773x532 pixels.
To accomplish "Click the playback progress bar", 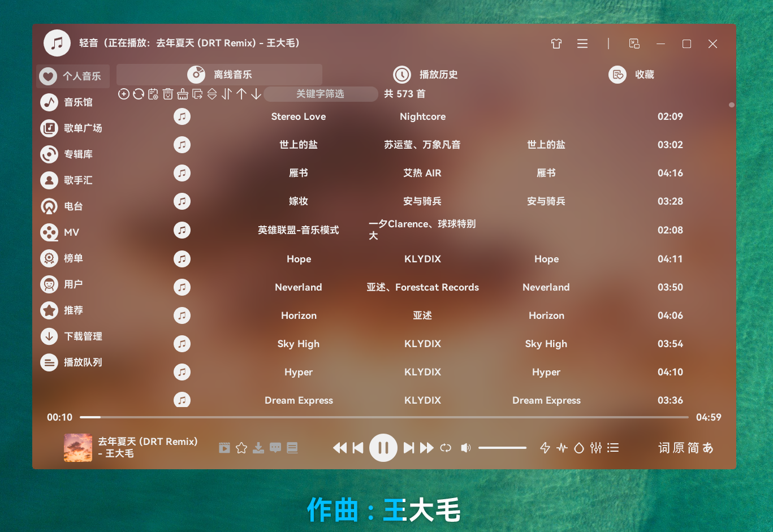I will (x=384, y=417).
